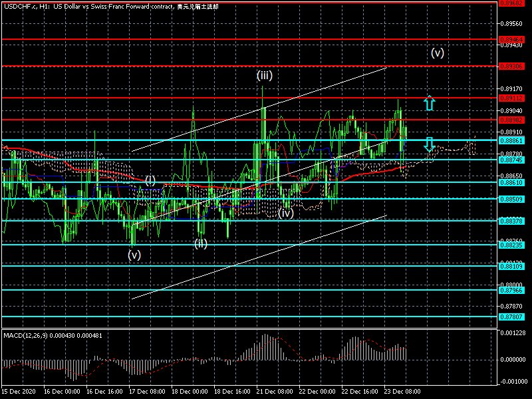
Task: Click the 22 Dec 00:00 time label
Action: pyautogui.click(x=317, y=392)
